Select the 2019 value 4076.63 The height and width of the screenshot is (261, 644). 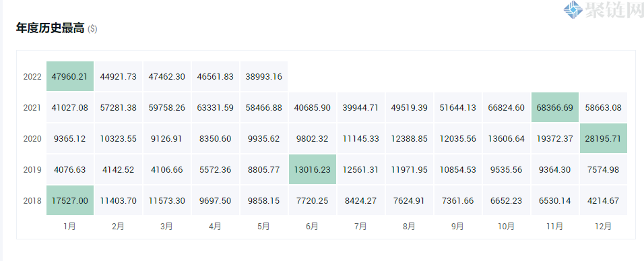tap(70, 169)
